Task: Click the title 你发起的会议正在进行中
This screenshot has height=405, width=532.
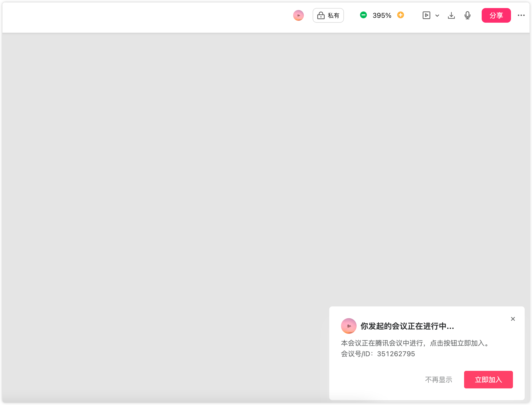Action: click(407, 326)
